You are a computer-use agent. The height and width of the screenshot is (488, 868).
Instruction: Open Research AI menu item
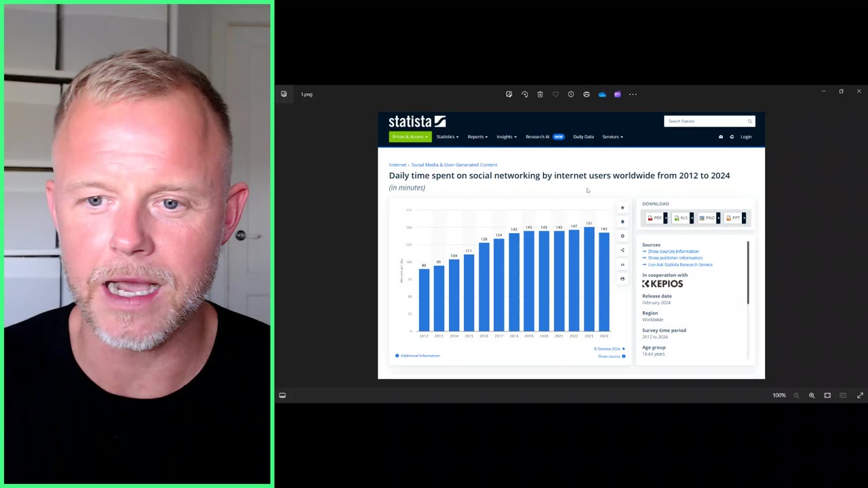point(545,137)
